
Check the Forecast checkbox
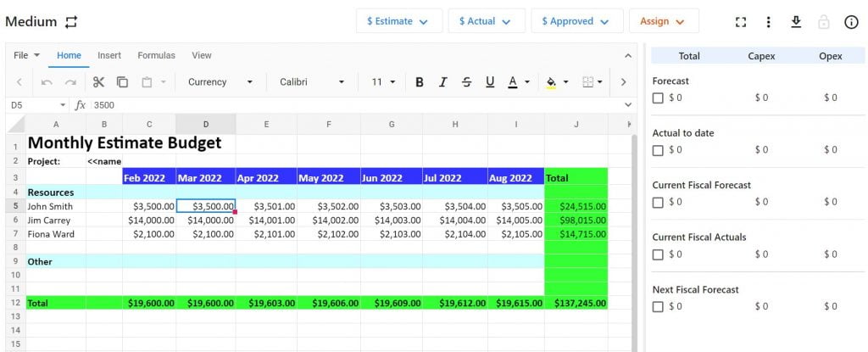[658, 98]
